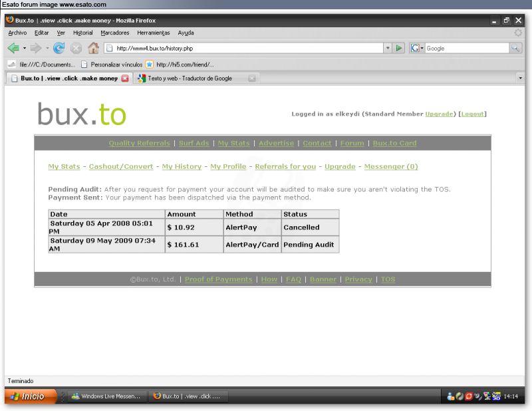Open Quality Referrals in the nav bar
The height and width of the screenshot is (411, 532).
pyautogui.click(x=139, y=143)
